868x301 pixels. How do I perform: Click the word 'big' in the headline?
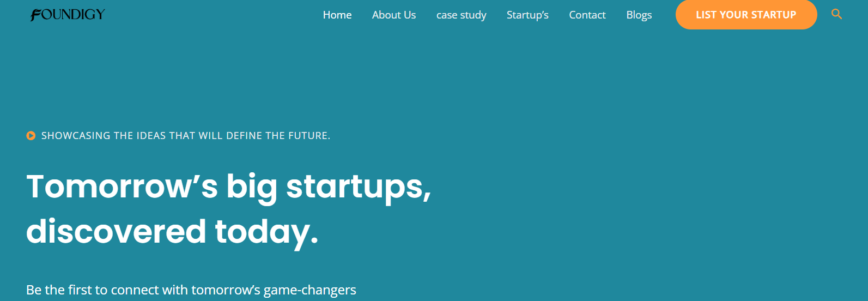click(251, 186)
